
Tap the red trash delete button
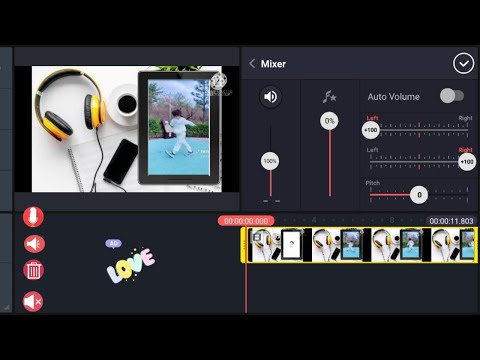(x=33, y=270)
